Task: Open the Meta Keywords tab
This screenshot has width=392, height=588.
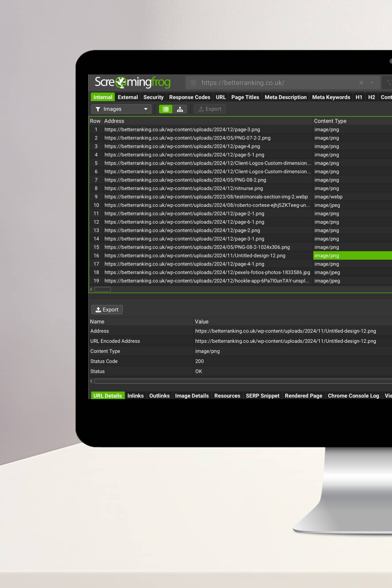Action: 331,97
